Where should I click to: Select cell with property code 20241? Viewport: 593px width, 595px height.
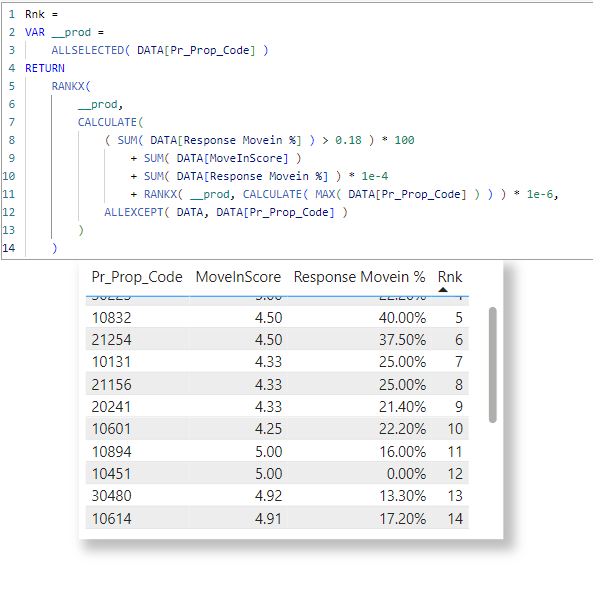coord(112,407)
